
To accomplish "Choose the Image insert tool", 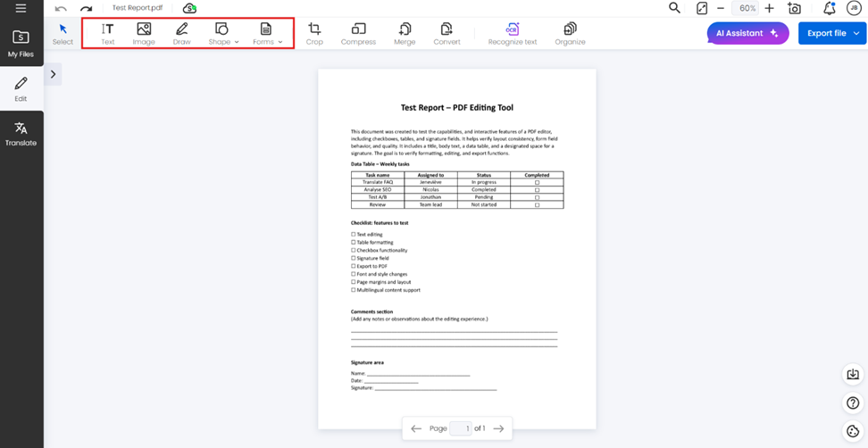I will click(144, 34).
